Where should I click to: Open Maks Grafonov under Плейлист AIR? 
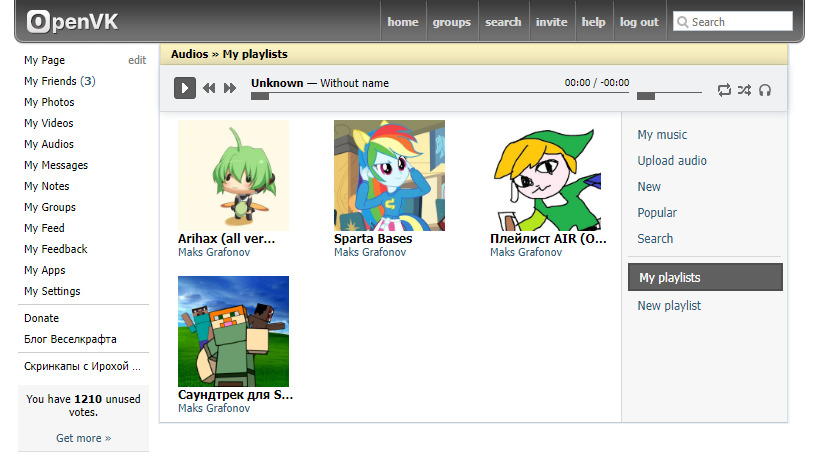pos(526,252)
